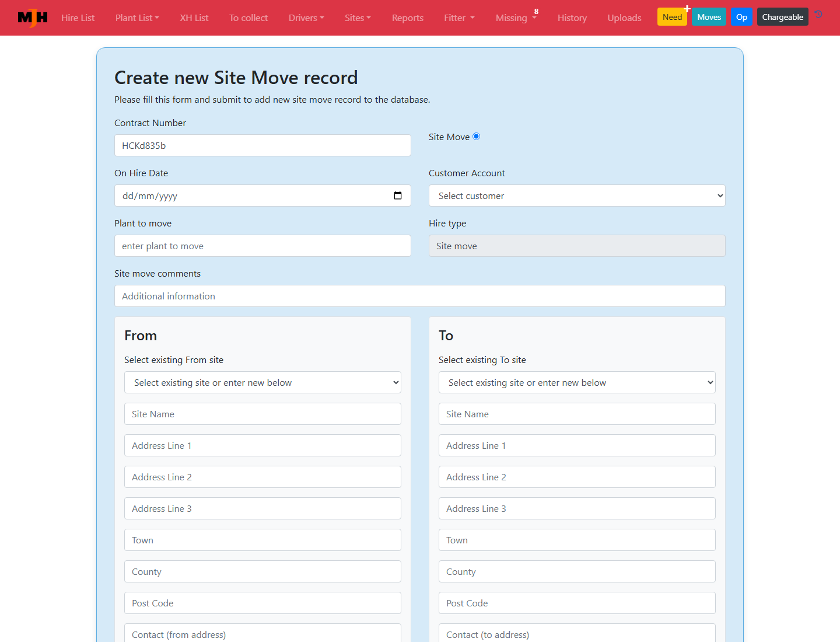Click From Address Line 1 field
Screen dimensions: 840x642
tap(262, 445)
